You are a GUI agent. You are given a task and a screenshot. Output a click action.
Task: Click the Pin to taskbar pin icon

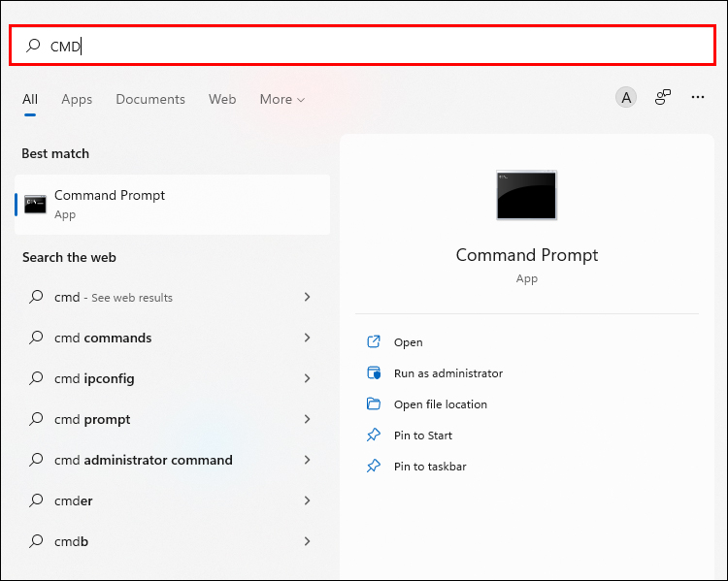(x=374, y=467)
